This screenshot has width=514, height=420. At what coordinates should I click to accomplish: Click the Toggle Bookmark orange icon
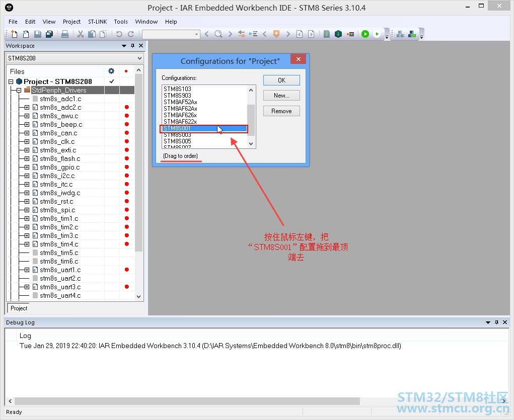tap(276, 34)
